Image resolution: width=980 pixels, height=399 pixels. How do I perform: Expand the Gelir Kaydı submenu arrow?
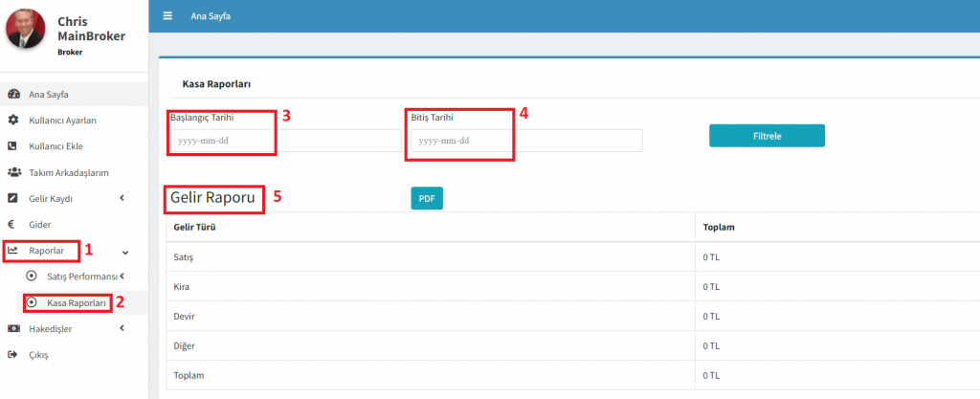click(122, 198)
